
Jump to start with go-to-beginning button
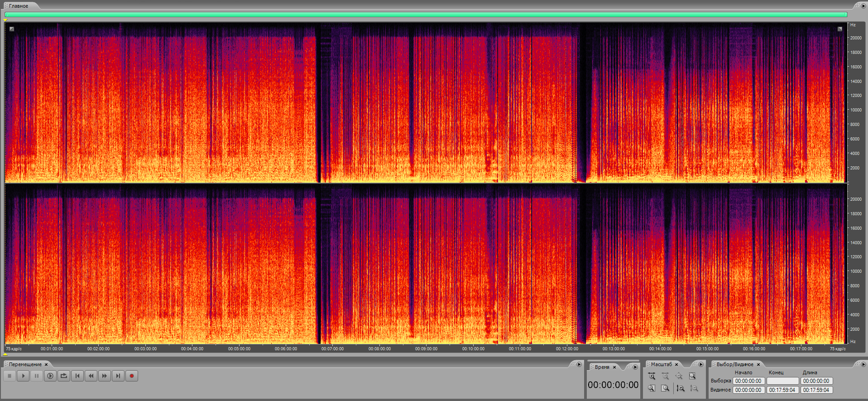(77, 376)
